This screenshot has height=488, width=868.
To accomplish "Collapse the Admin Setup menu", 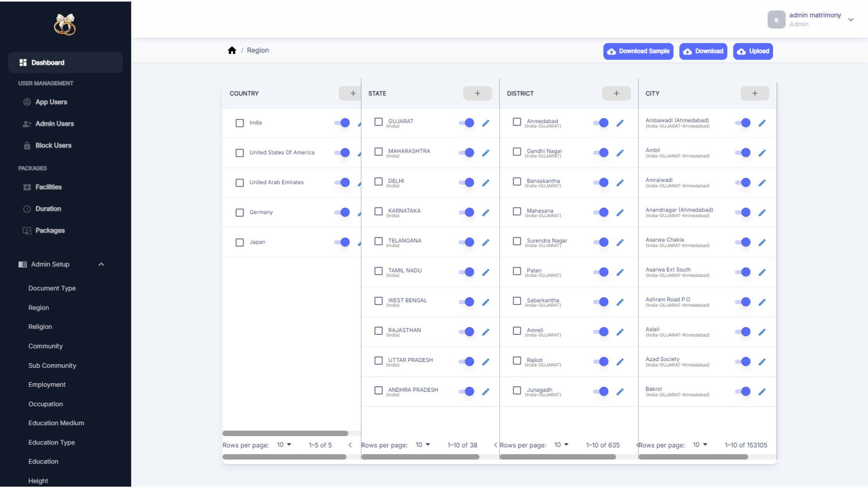I will click(x=101, y=264).
